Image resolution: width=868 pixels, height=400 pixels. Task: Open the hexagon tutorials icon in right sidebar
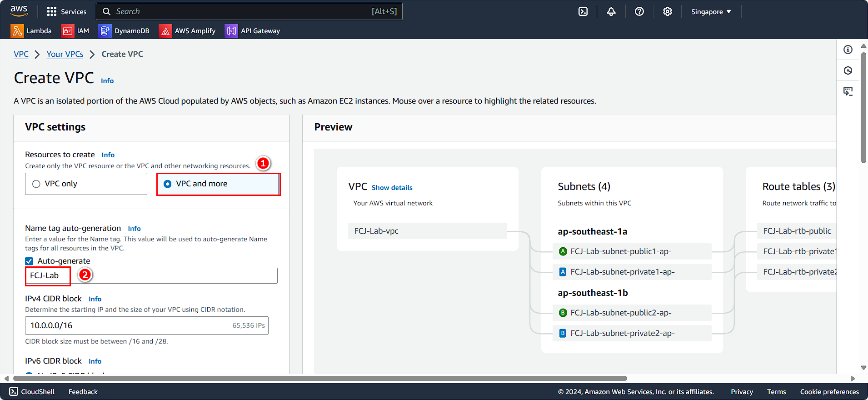tap(848, 70)
